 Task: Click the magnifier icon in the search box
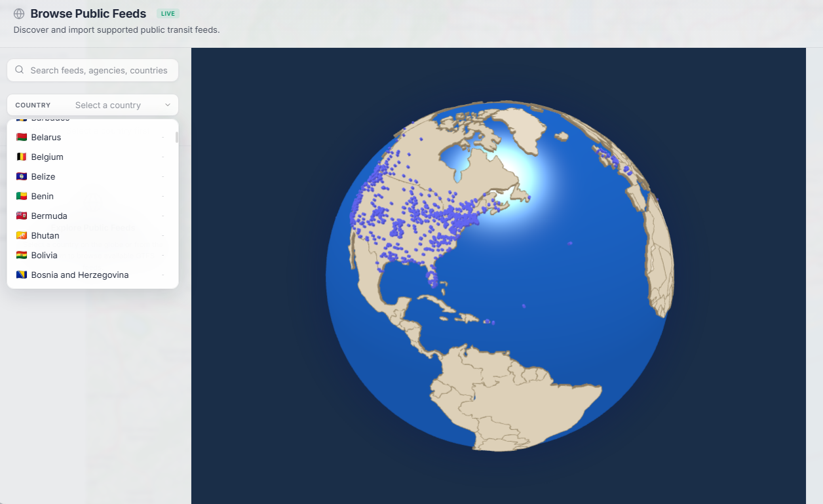[20, 69]
